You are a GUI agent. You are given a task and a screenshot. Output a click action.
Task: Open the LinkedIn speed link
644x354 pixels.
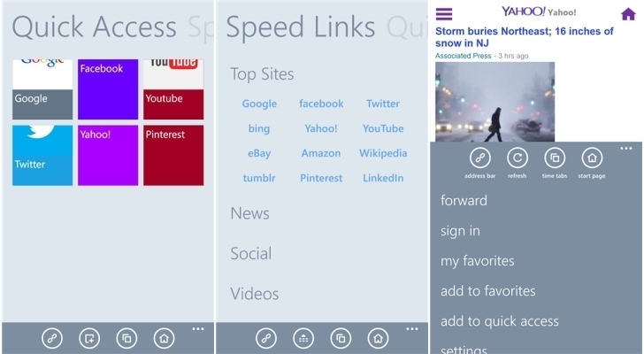(x=383, y=178)
